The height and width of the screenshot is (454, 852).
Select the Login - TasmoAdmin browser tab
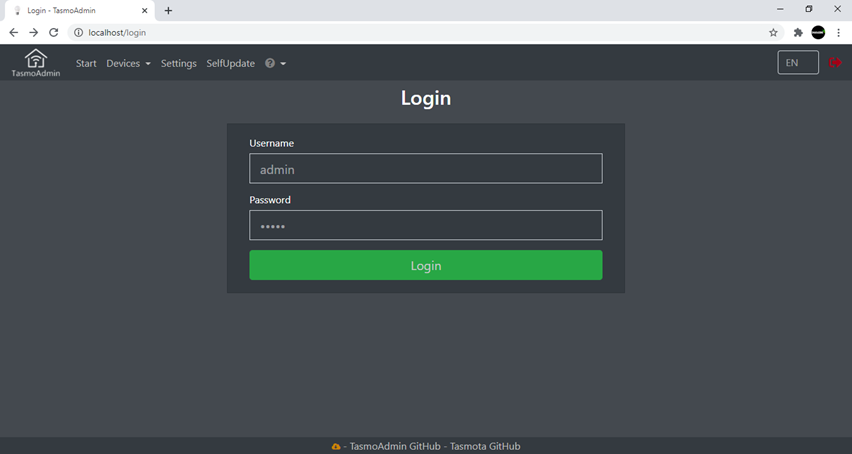[79, 10]
